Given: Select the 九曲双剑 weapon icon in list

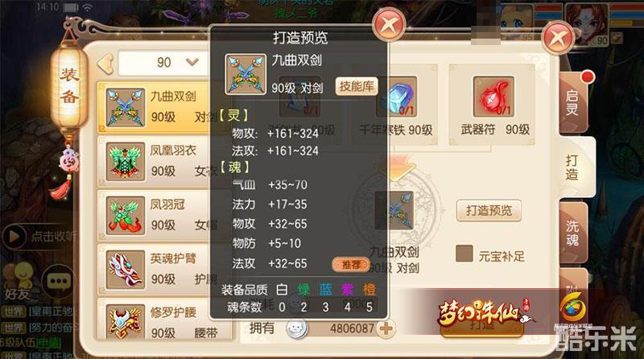Looking at the screenshot, I should pyautogui.click(x=126, y=107).
